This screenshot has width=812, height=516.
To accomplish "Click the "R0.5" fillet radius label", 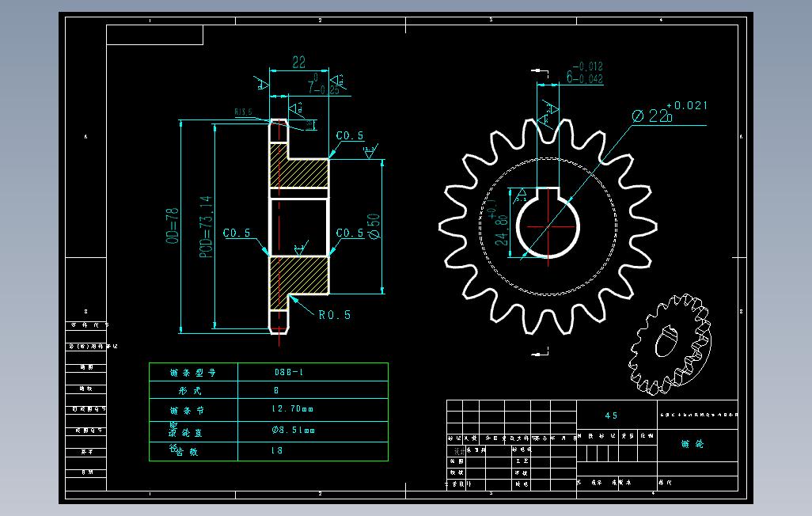I will [335, 314].
